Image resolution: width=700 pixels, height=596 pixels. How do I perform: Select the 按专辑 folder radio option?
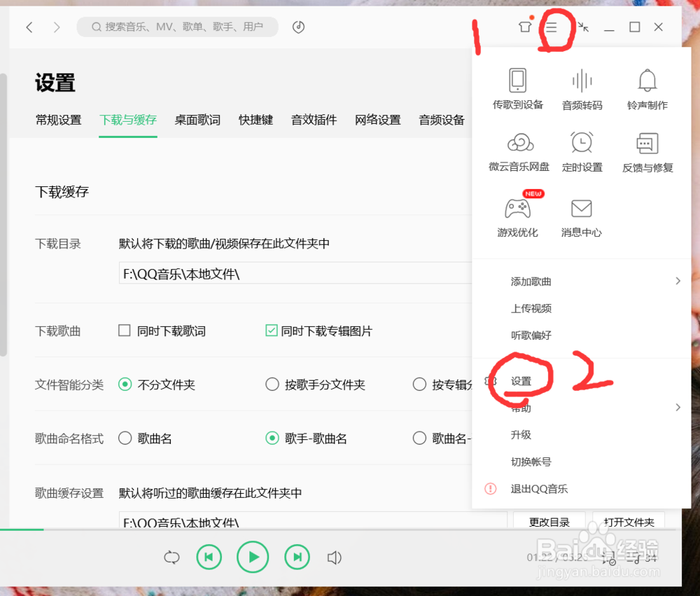pyautogui.click(x=419, y=384)
